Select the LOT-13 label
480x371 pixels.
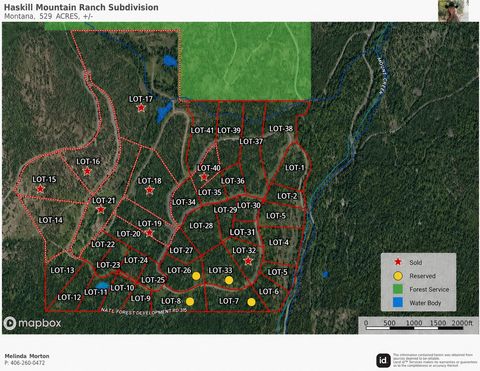coord(62,270)
